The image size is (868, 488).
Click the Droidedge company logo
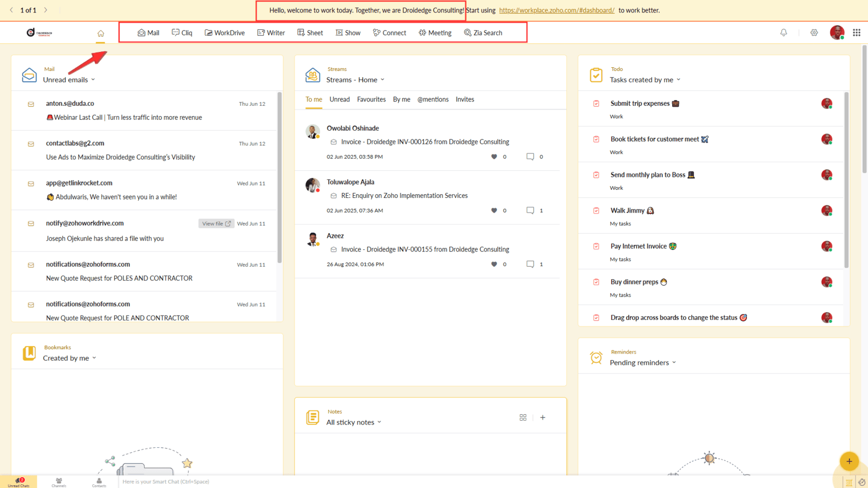[x=39, y=33]
